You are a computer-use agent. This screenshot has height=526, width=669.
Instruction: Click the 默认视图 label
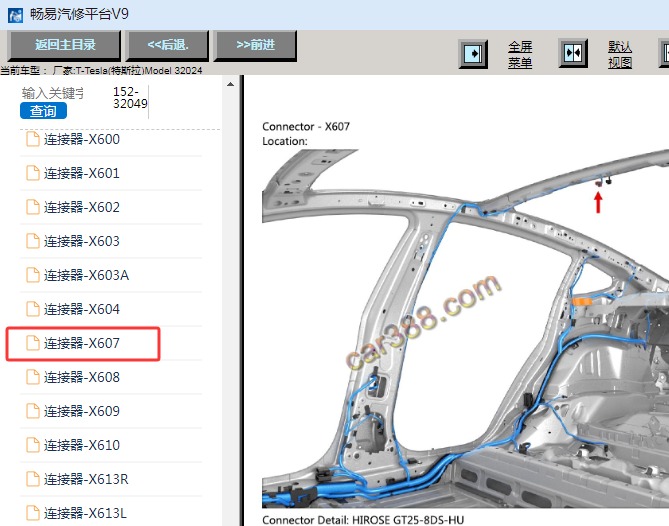pos(620,55)
